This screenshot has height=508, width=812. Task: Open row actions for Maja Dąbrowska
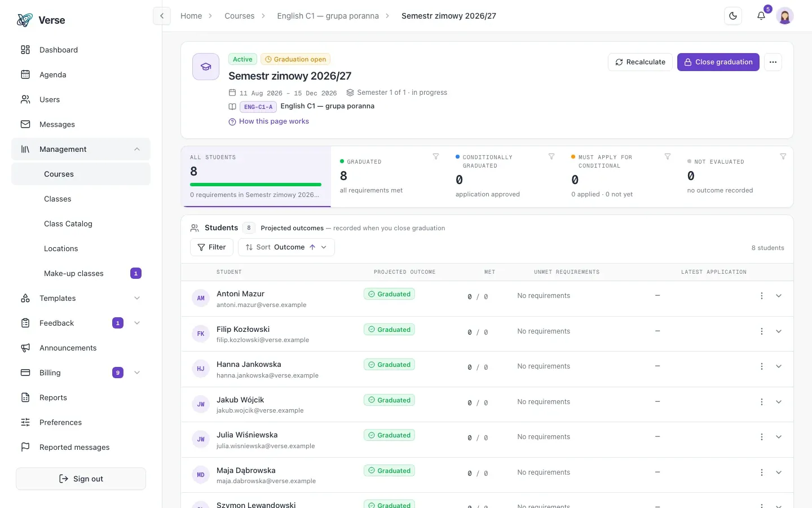pos(762,472)
